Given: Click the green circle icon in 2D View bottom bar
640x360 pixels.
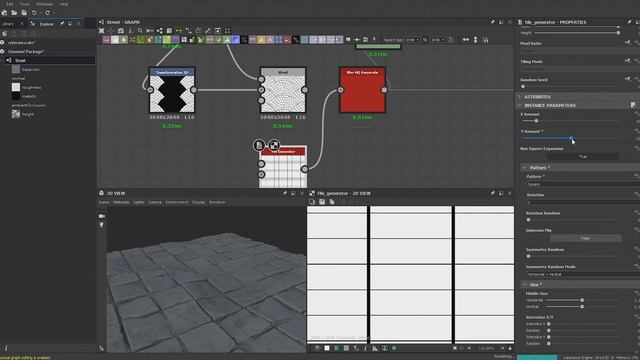Looking at the screenshot, I should 395,348.
